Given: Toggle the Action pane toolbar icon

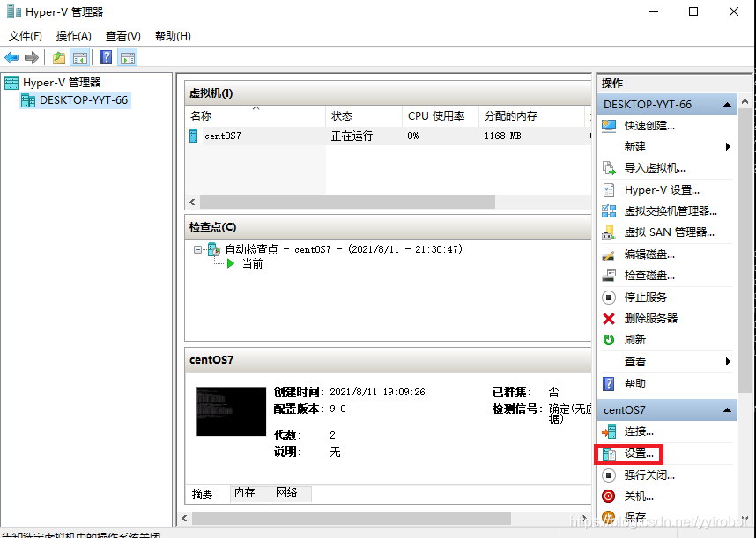Looking at the screenshot, I should coord(128,58).
